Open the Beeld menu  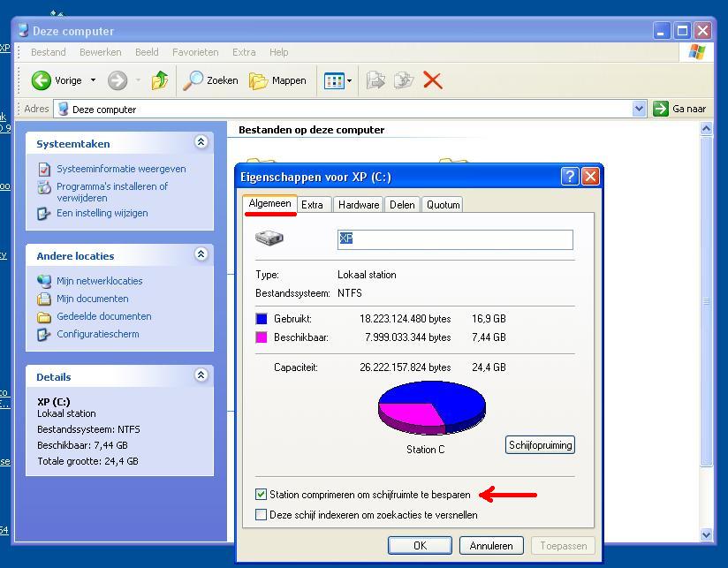pyautogui.click(x=147, y=52)
